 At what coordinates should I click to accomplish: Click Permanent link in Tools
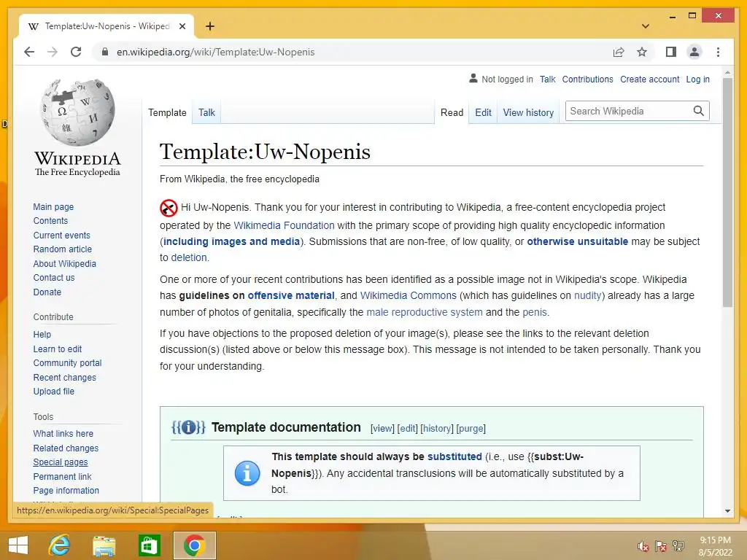pyautogui.click(x=63, y=476)
